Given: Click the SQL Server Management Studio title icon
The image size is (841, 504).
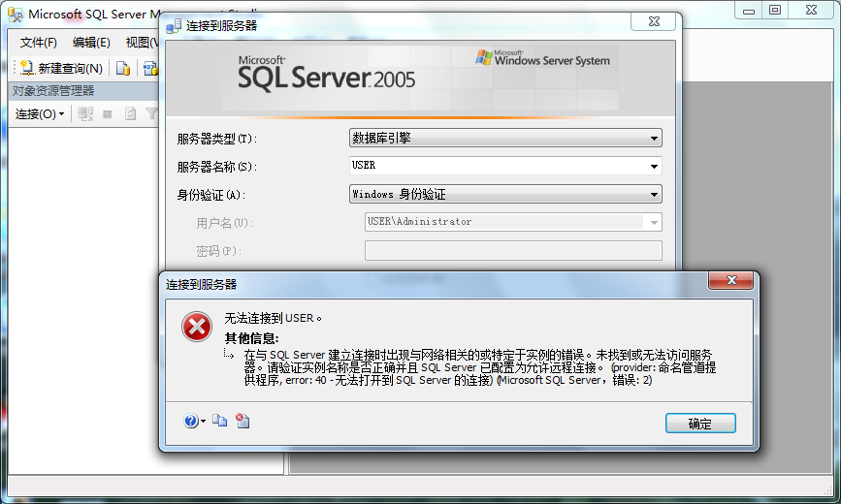Looking at the screenshot, I should coord(16,14).
